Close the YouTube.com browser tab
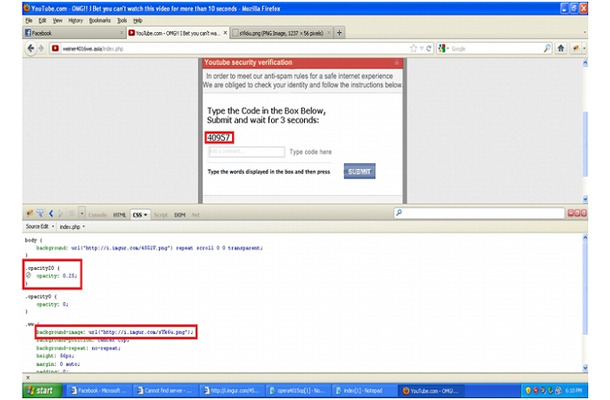The width and height of the screenshot is (610, 400). pyautogui.click(x=225, y=33)
